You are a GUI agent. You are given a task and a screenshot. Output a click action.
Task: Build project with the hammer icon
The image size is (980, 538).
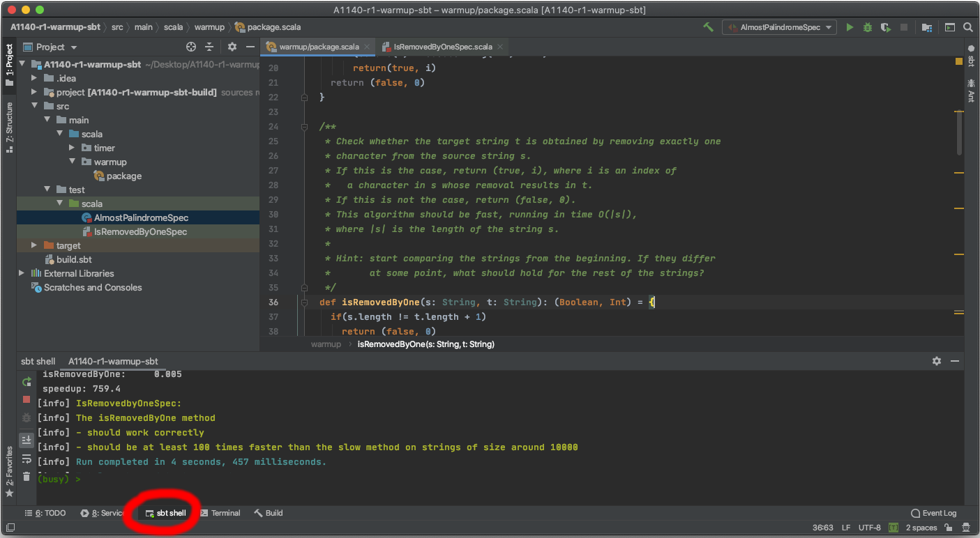[708, 27]
